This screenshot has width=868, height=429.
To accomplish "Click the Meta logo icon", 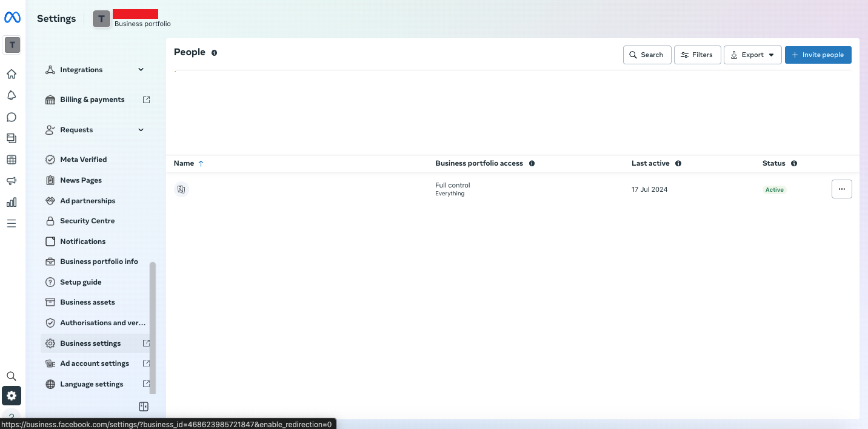I will point(12,18).
